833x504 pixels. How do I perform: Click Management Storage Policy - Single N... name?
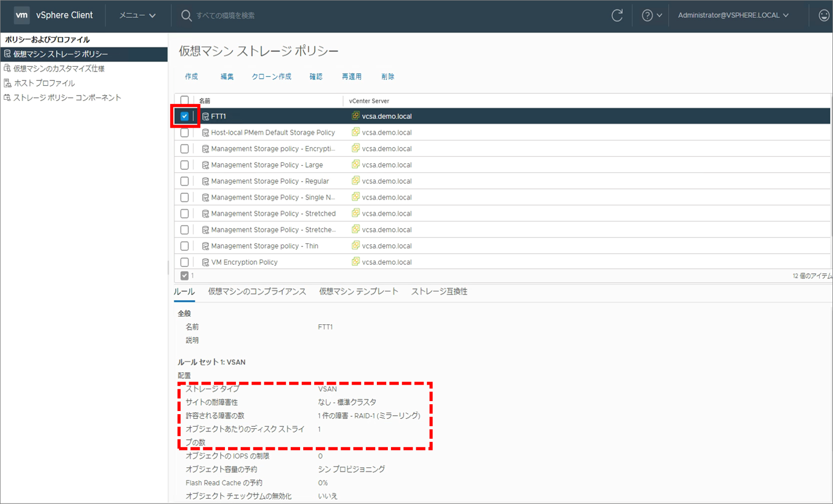coord(273,198)
